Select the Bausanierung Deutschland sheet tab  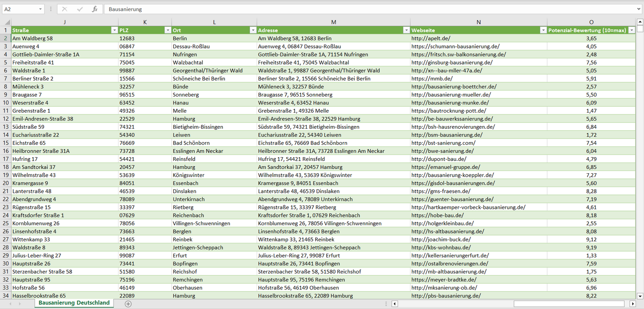click(x=74, y=303)
